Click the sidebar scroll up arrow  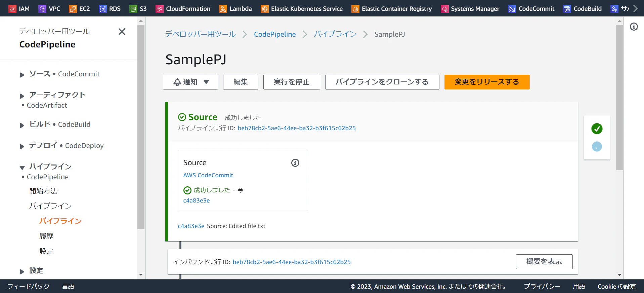pyautogui.click(x=141, y=21)
